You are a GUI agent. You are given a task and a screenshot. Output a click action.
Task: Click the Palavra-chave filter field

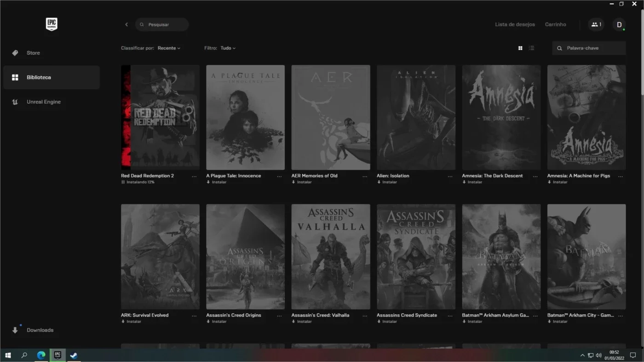[589, 48]
